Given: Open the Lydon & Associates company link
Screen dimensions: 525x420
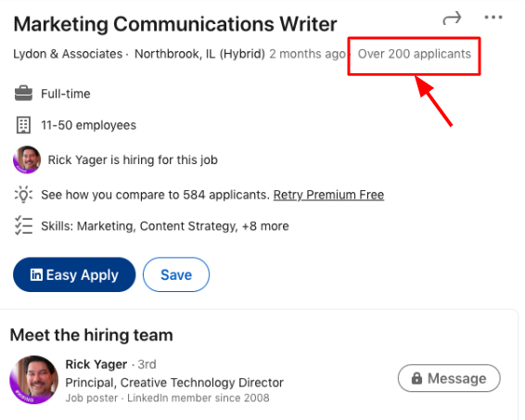Looking at the screenshot, I should pos(68,54).
